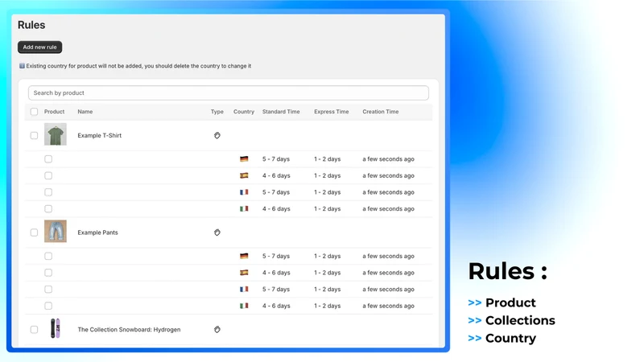Open the green T-Shirt product thumbnail
This screenshot has height=362, width=644.
click(56, 134)
